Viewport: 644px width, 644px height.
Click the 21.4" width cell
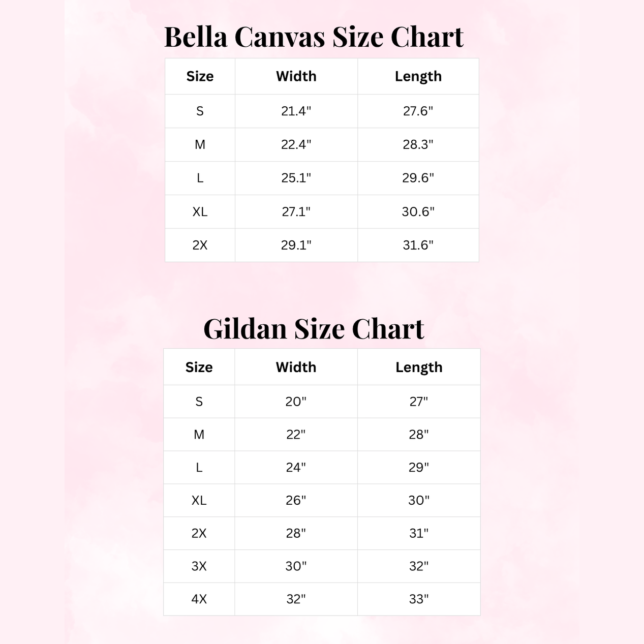tap(296, 111)
